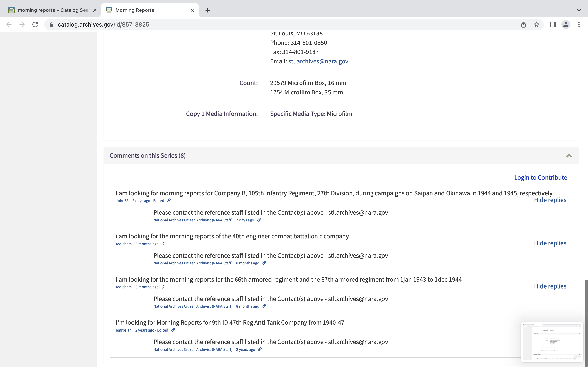Click the share page icon

(523, 24)
